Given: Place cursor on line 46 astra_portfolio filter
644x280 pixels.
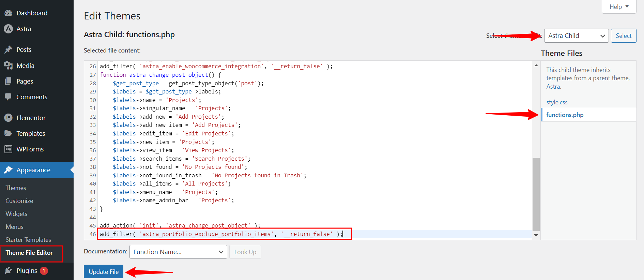Looking at the screenshot, I should click(221, 234).
